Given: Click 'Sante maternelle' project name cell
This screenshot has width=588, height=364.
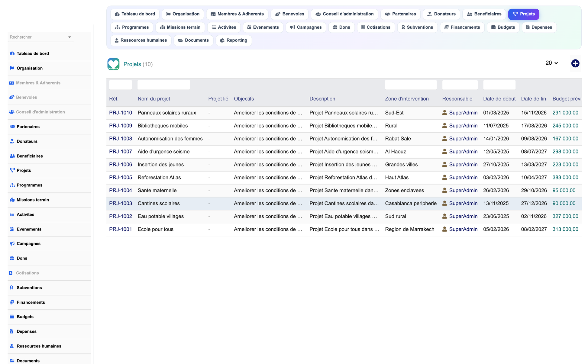Looking at the screenshot, I should click(157, 191).
